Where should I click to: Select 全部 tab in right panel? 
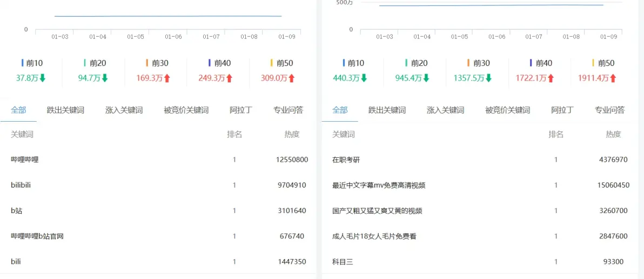(340, 110)
